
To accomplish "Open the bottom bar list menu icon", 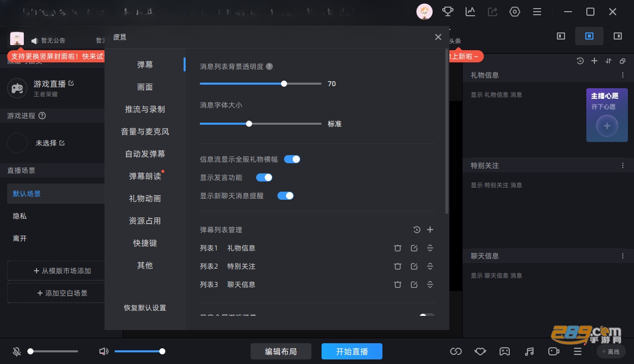I will (x=577, y=351).
